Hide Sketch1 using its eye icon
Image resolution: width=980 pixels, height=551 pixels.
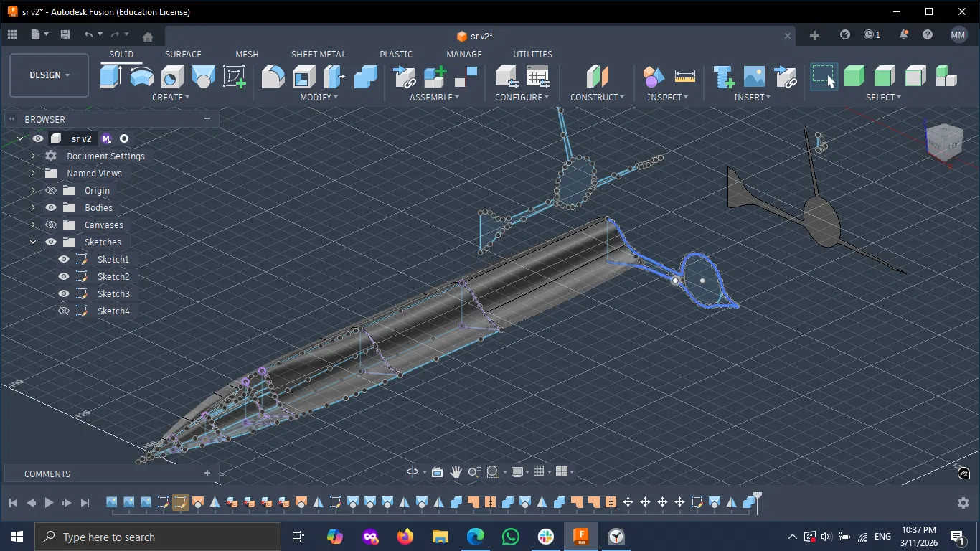coord(64,259)
